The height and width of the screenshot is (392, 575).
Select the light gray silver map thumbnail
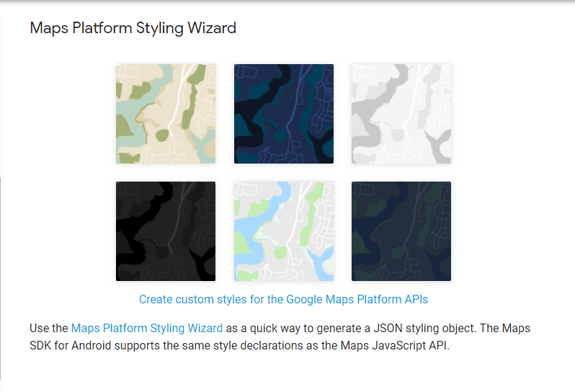(x=401, y=114)
